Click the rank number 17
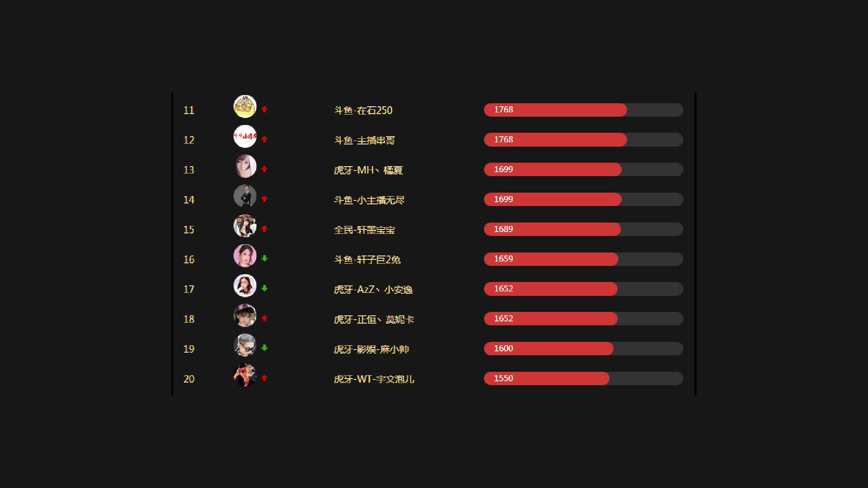 coord(189,289)
